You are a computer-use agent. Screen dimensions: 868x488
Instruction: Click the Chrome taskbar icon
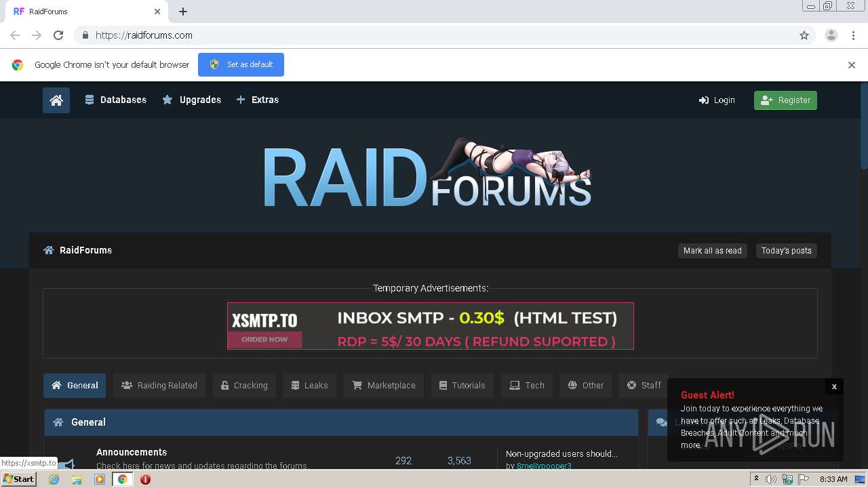click(123, 479)
